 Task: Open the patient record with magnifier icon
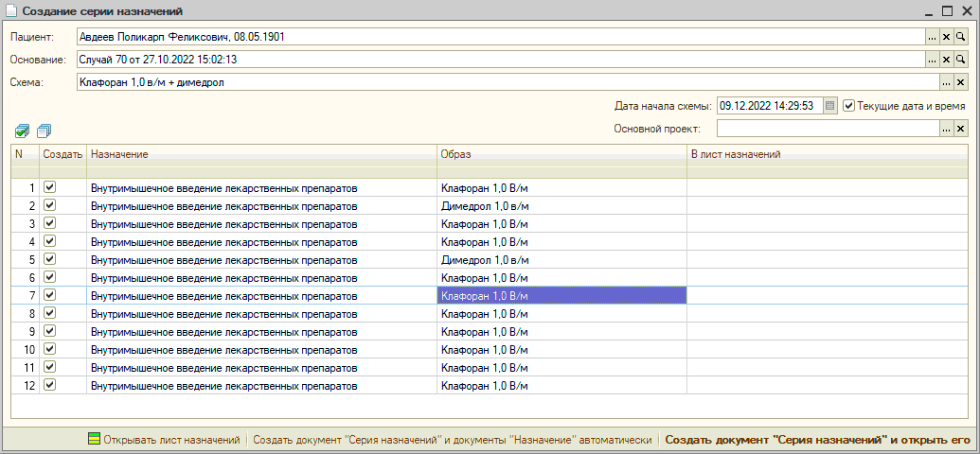tap(960, 37)
